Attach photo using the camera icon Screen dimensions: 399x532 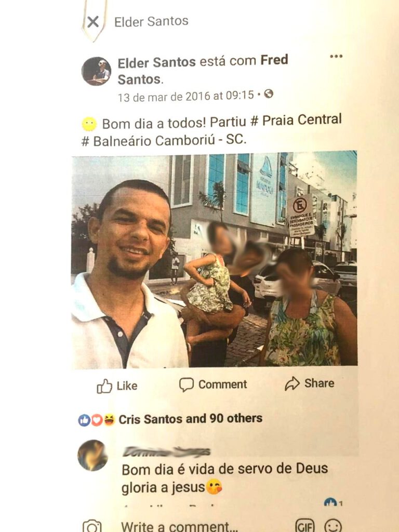92,526
